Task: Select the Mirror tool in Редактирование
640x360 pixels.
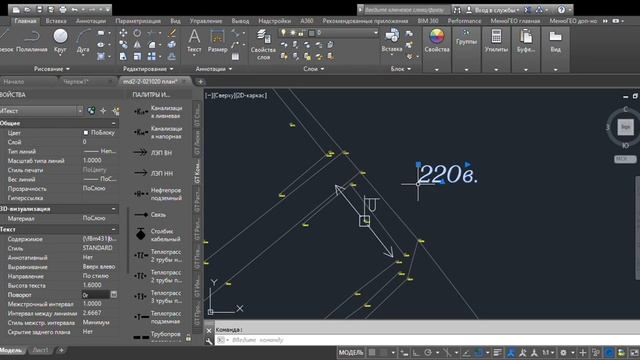Action: 137,44
